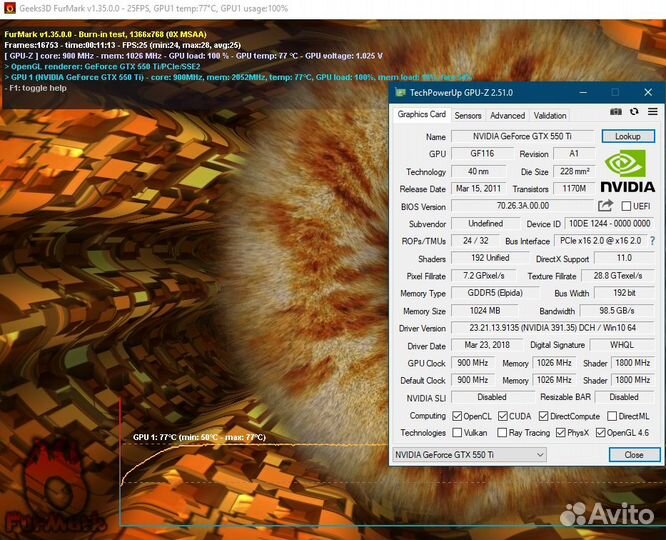Switch to the Sensors tab
Image resolution: width=666 pixels, height=540 pixels.
pos(468,115)
